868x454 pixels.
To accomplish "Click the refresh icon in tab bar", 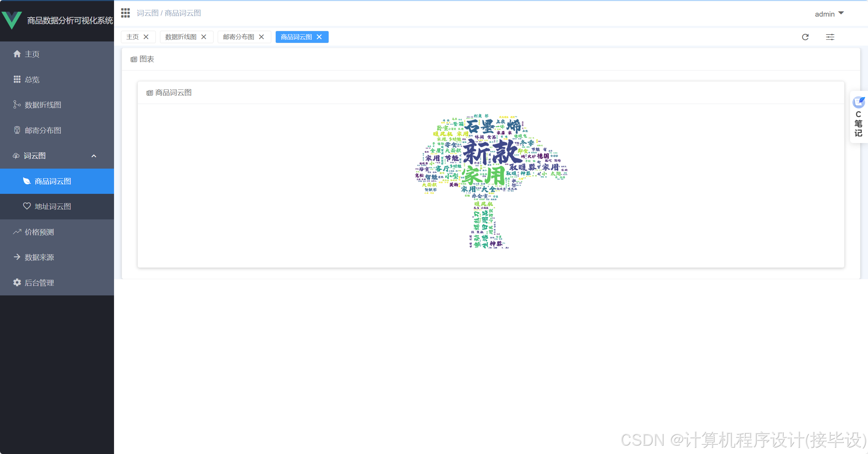I will click(805, 37).
